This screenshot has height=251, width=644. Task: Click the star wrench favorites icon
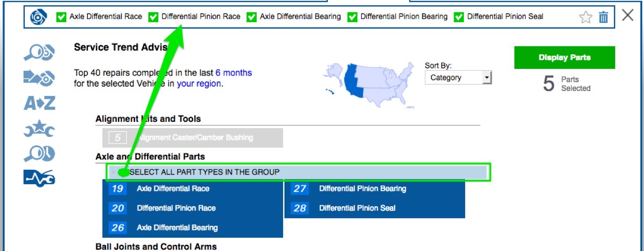(x=39, y=130)
